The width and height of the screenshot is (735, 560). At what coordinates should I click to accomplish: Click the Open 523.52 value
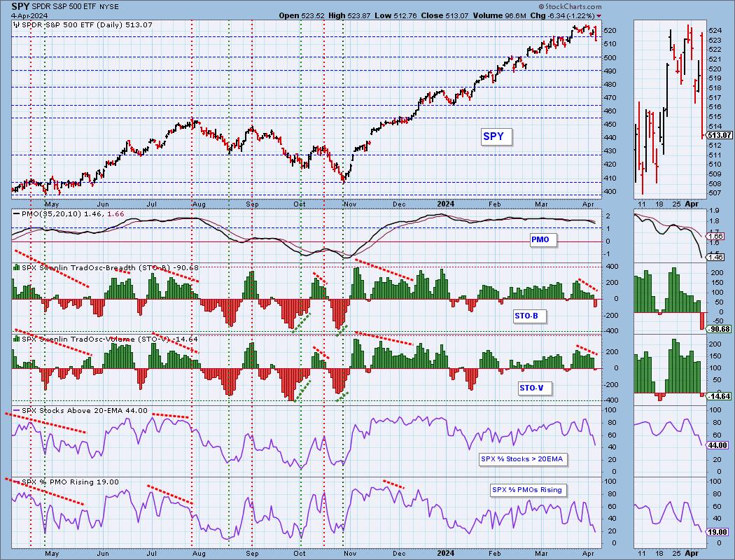coord(302,15)
